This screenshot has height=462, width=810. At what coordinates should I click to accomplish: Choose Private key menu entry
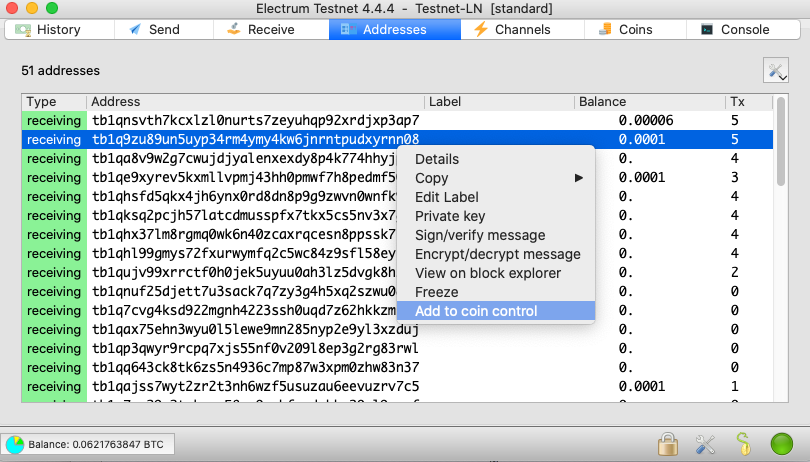(496, 216)
